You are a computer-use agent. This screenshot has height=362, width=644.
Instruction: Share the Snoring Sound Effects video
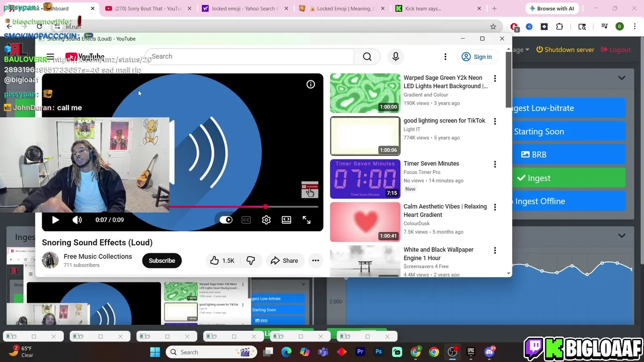[x=284, y=260]
